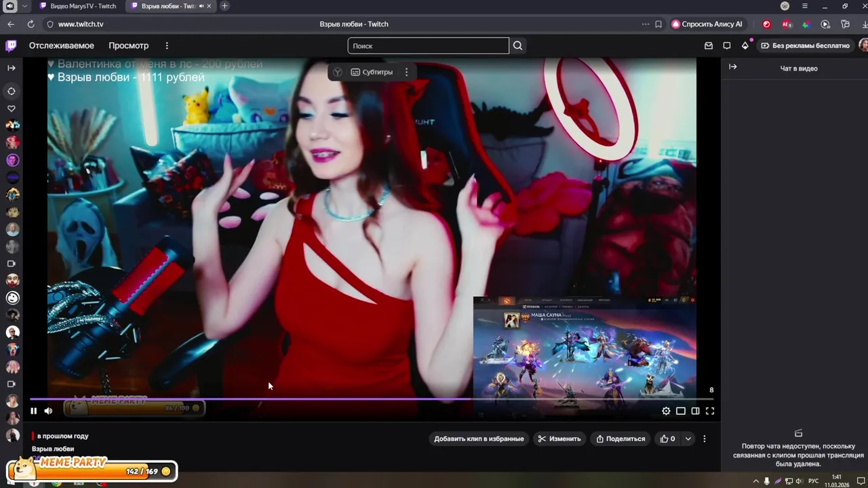Open the browser hamburger main menu
Screen dimensions: 868x488
click(x=805, y=6)
